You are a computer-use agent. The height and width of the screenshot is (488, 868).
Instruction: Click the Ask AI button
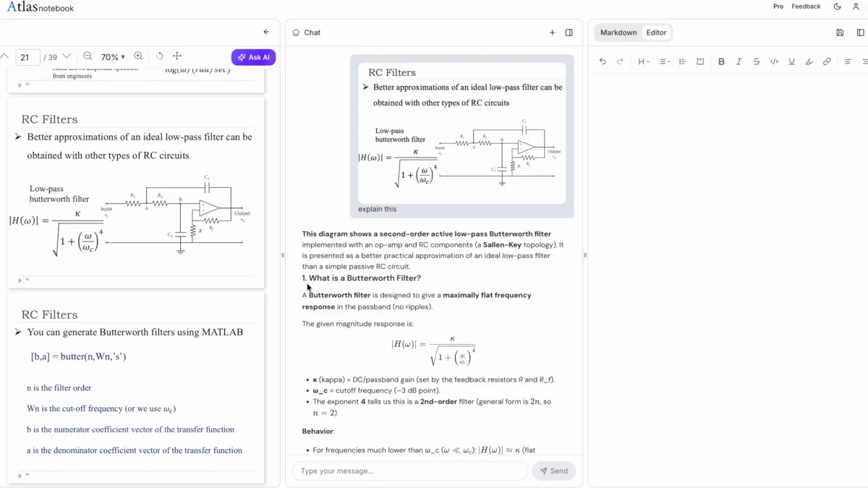253,57
